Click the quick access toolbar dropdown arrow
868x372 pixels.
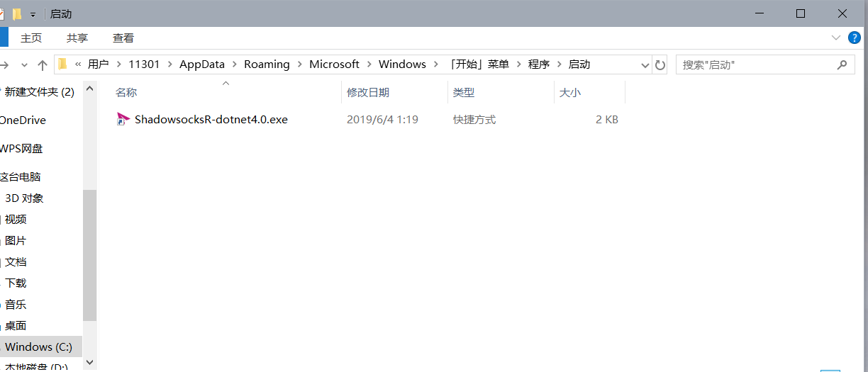(x=33, y=14)
